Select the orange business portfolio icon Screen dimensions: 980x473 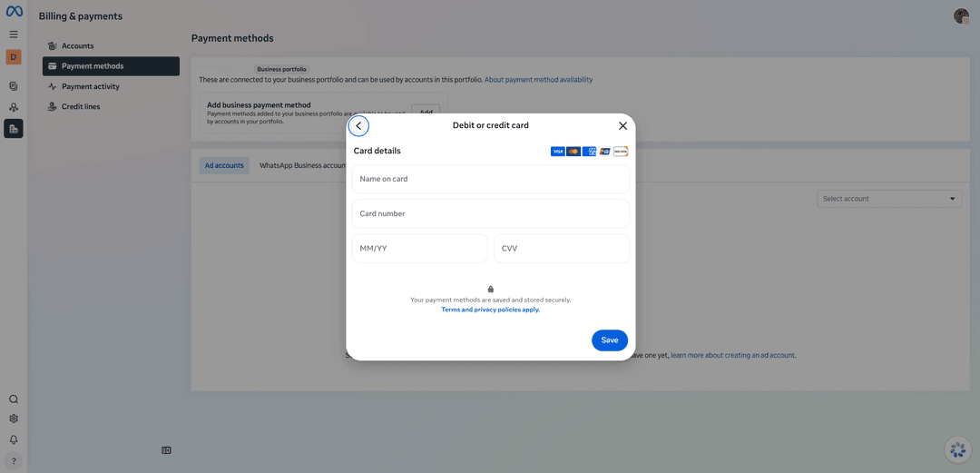click(14, 57)
